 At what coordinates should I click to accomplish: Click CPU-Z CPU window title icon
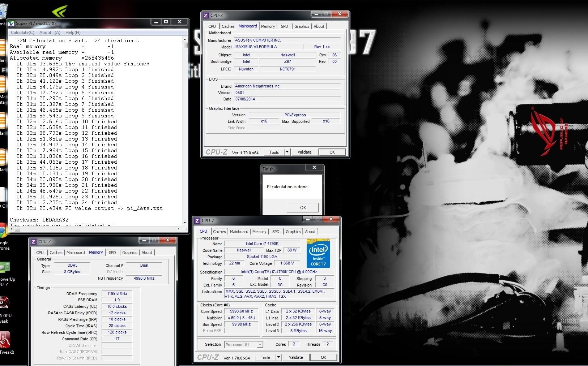(197, 221)
